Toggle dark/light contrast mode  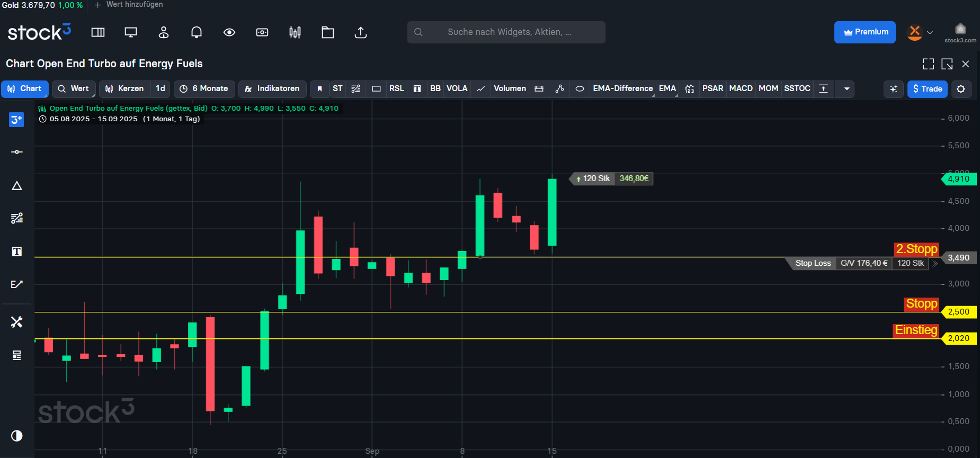coord(17,436)
